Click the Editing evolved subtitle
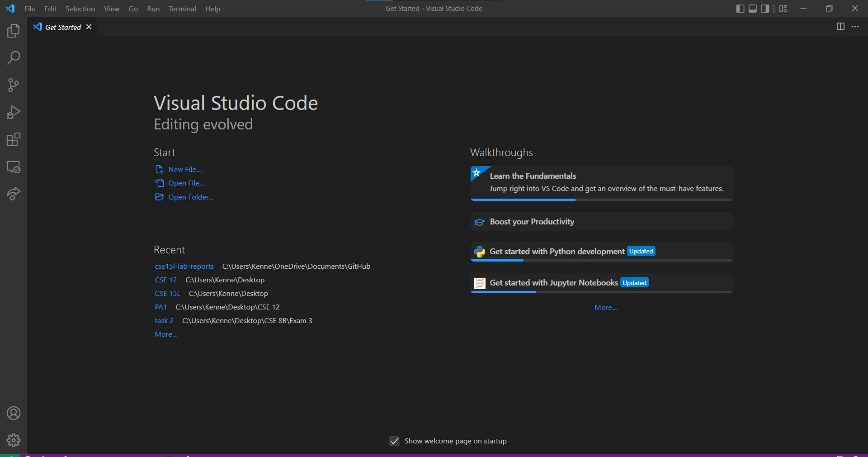This screenshot has width=868, height=457. [x=203, y=124]
